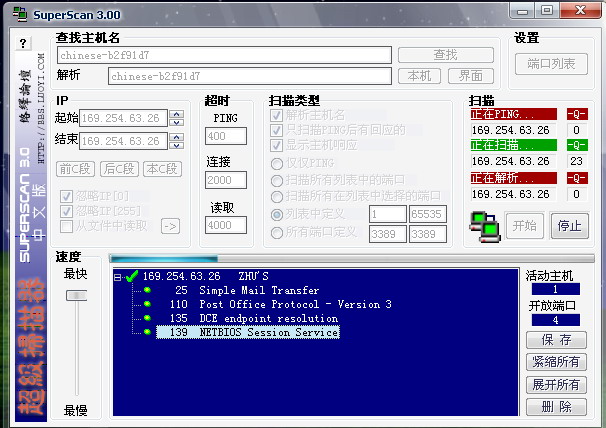Select 扫描所有列表中的端口 radio option
Screen dimensions: 606x428
277,181
